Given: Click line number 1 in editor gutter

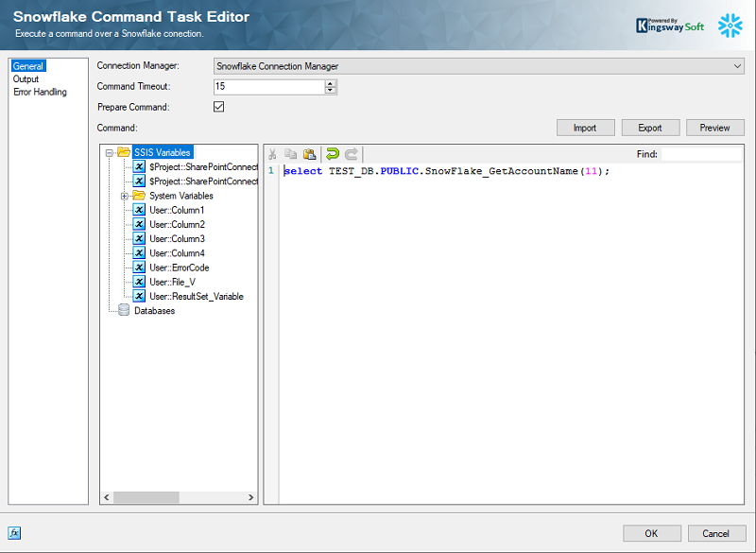Looking at the screenshot, I should coord(271,171).
